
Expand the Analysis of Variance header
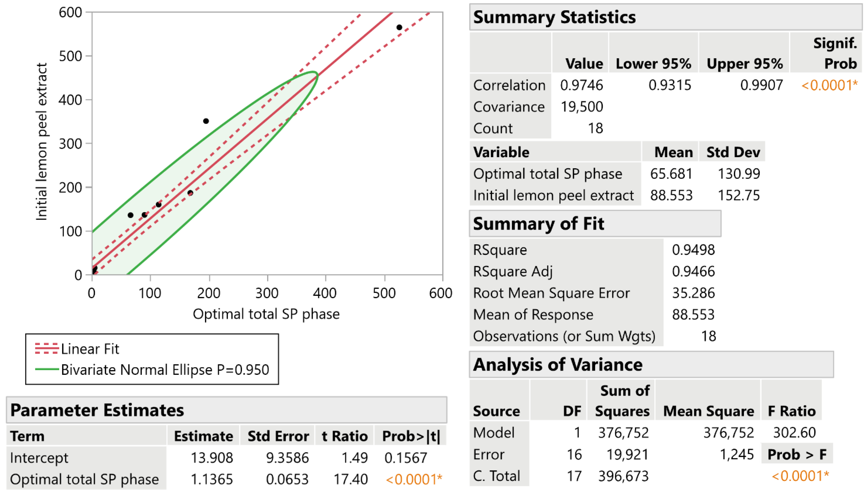[651, 365]
